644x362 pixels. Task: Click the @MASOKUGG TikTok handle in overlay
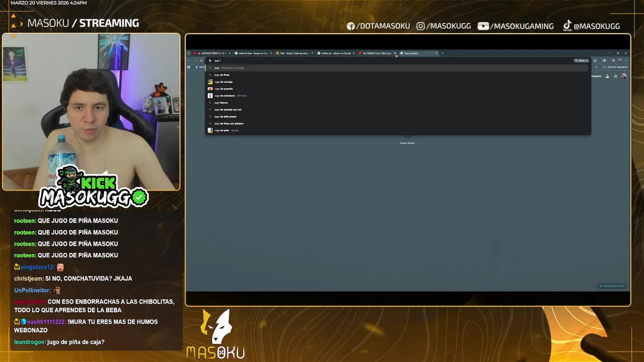point(591,26)
